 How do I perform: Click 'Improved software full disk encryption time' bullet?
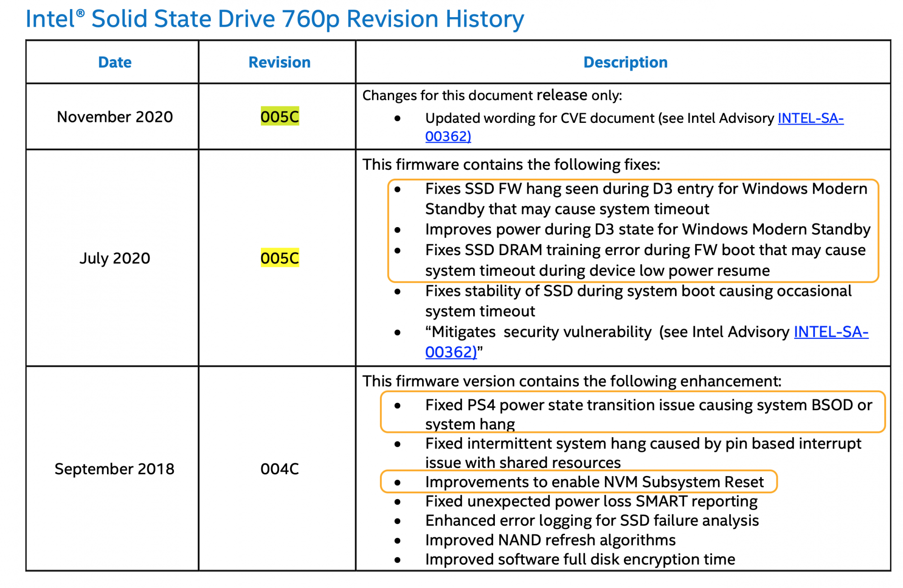click(580, 560)
